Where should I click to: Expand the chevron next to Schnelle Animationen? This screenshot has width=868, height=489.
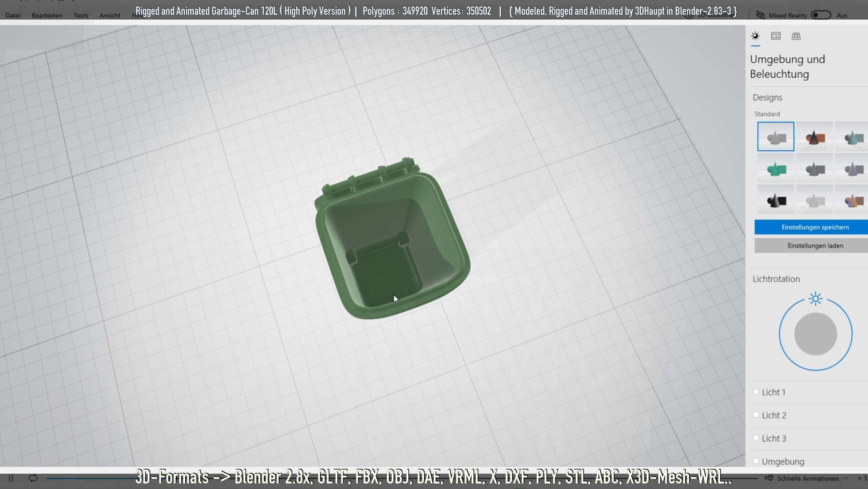(846, 478)
